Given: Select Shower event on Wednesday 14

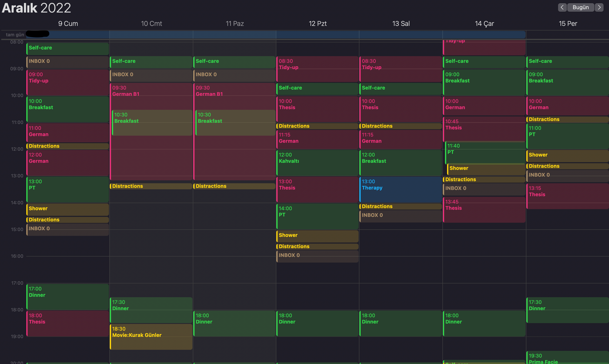Looking at the screenshot, I should coord(486,169).
